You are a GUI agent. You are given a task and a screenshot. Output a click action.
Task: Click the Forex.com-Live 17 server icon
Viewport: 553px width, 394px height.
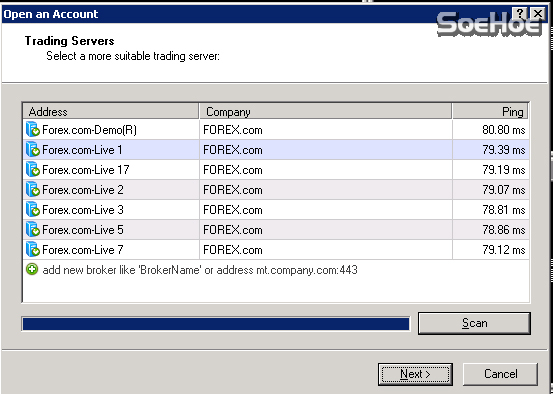(x=33, y=170)
